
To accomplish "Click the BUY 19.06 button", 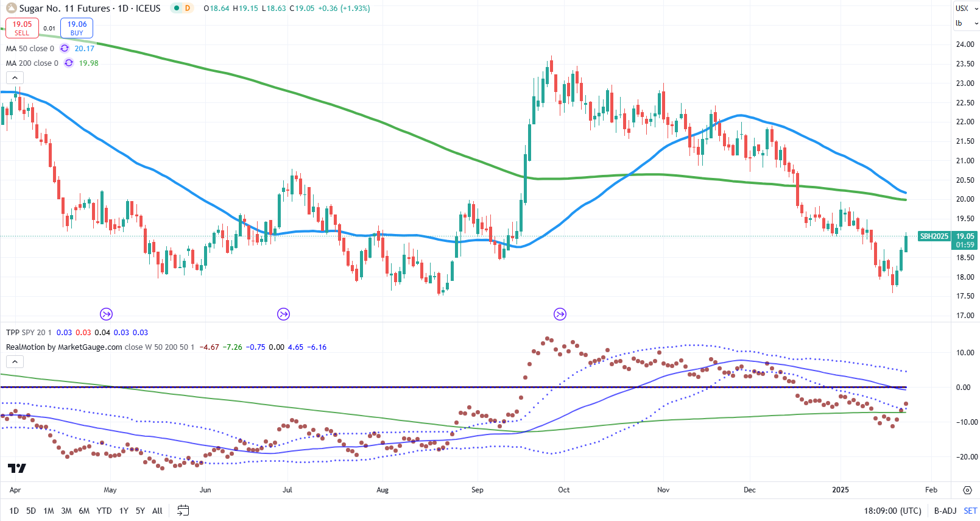I will (77, 28).
